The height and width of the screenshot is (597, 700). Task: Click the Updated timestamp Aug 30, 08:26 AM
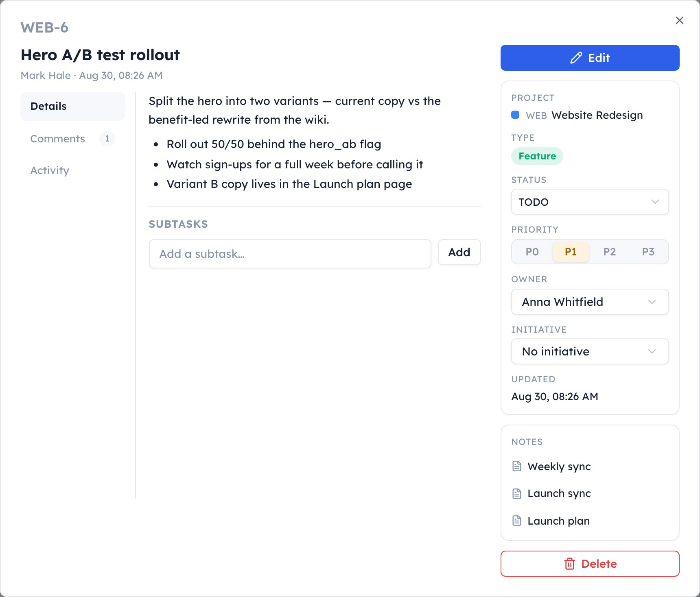coord(555,397)
